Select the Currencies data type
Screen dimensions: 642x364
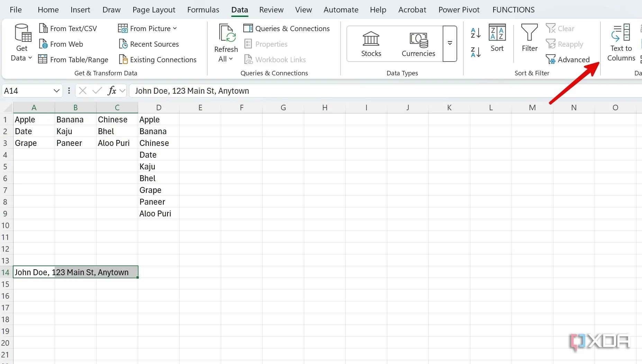tap(418, 44)
